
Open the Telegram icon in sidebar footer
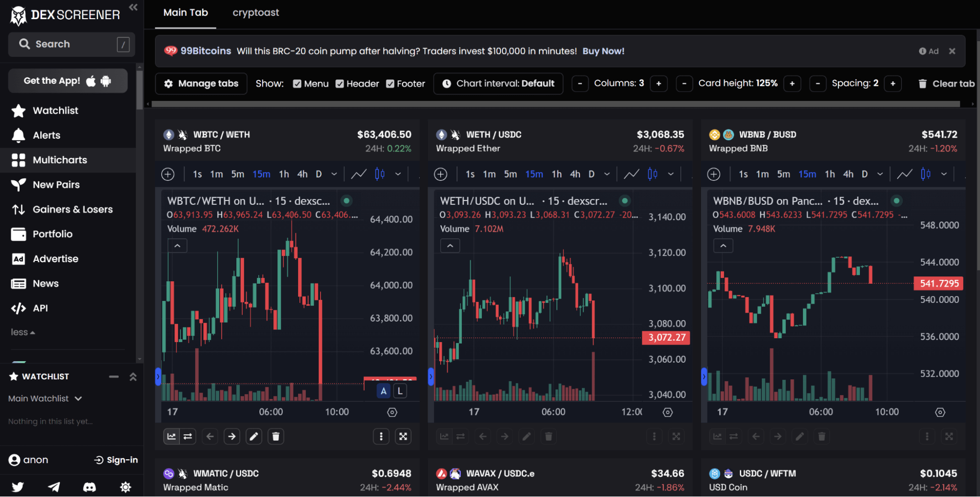(54, 487)
